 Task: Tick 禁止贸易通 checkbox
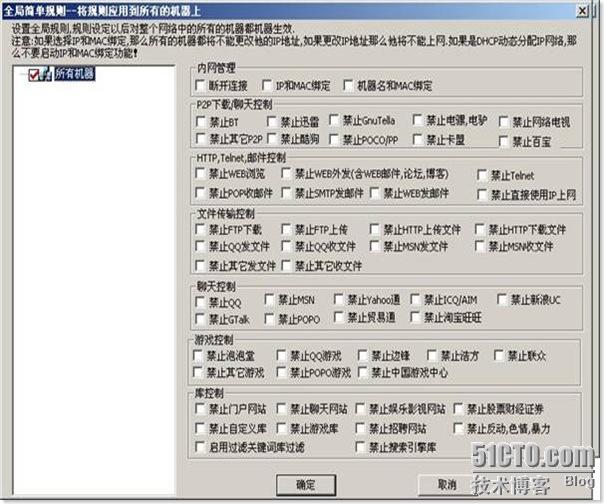point(339,317)
